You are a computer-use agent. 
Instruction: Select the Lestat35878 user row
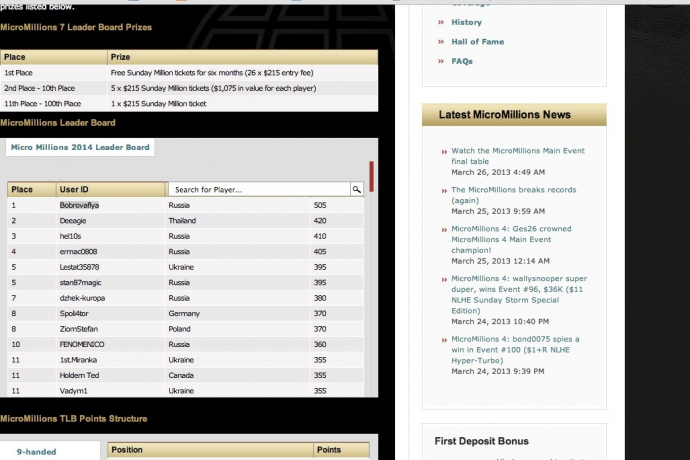pyautogui.click(x=185, y=267)
